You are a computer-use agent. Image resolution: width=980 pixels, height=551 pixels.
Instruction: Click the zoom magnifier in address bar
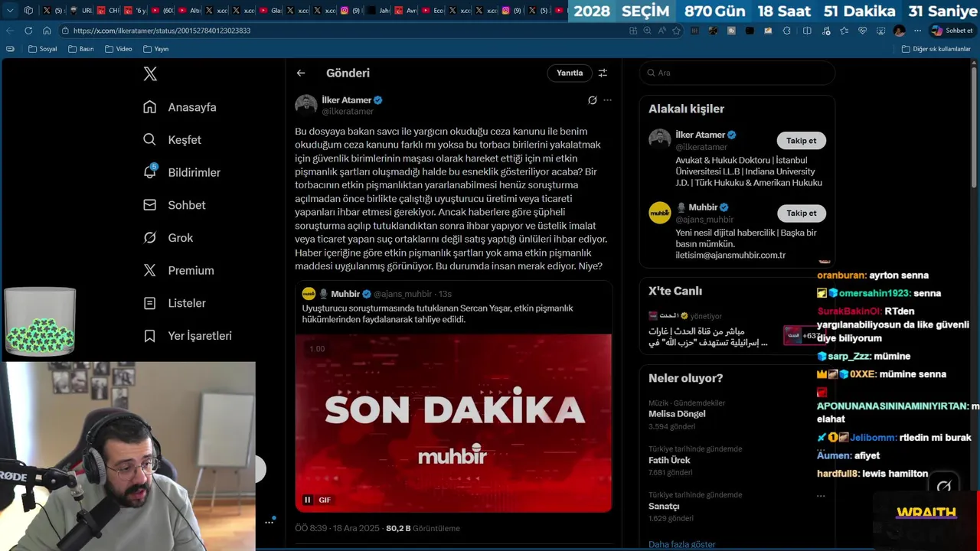tap(648, 31)
